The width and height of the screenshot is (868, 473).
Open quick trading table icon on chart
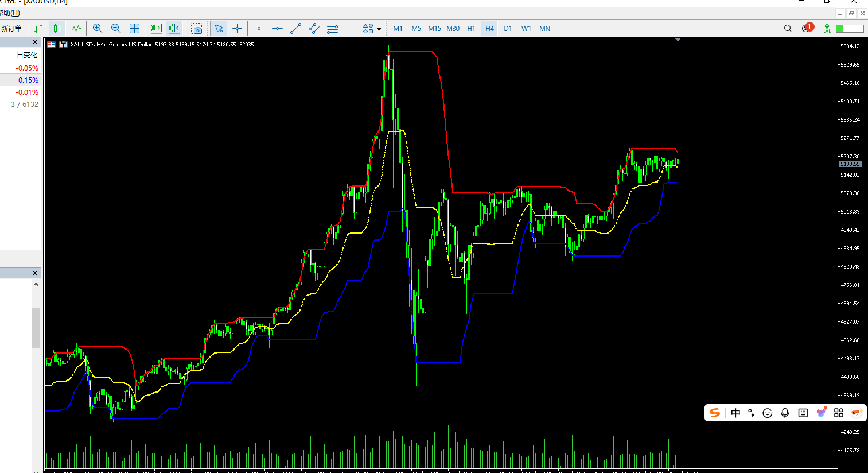pos(52,44)
